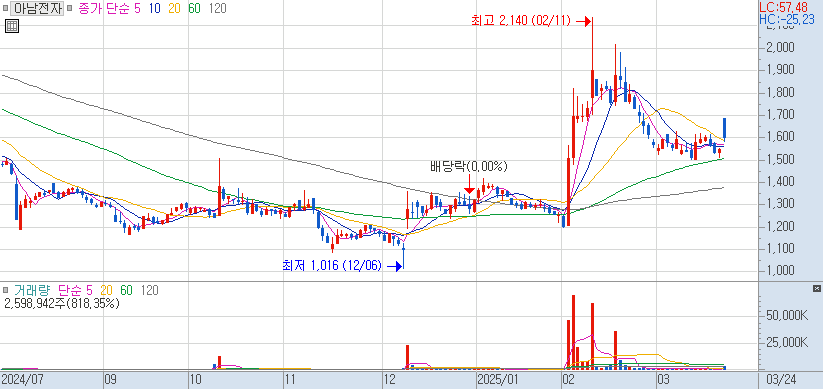Click the square marker before 종가 단순

(70, 9)
